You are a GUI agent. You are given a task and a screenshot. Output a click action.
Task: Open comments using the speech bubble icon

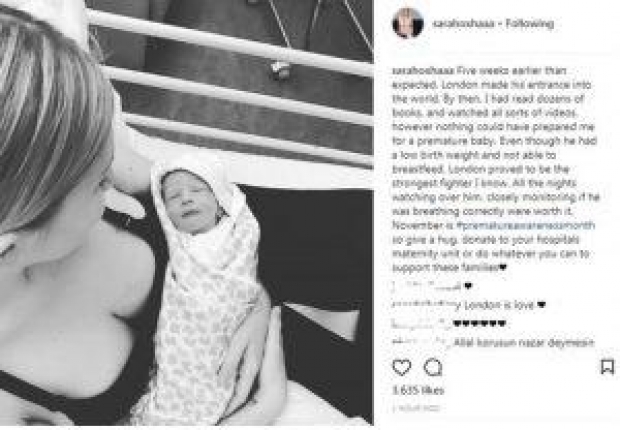[x=433, y=367]
